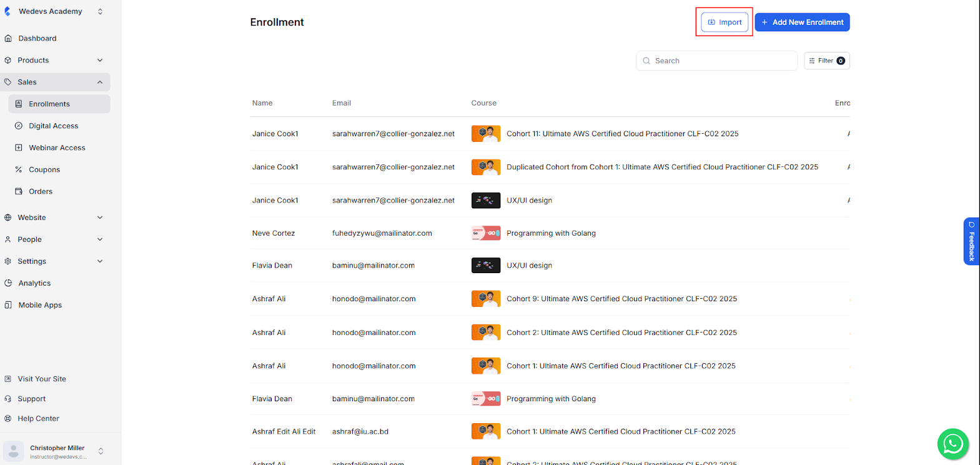
Task: Click the Dashboard home icon
Action: pyautogui.click(x=8, y=38)
